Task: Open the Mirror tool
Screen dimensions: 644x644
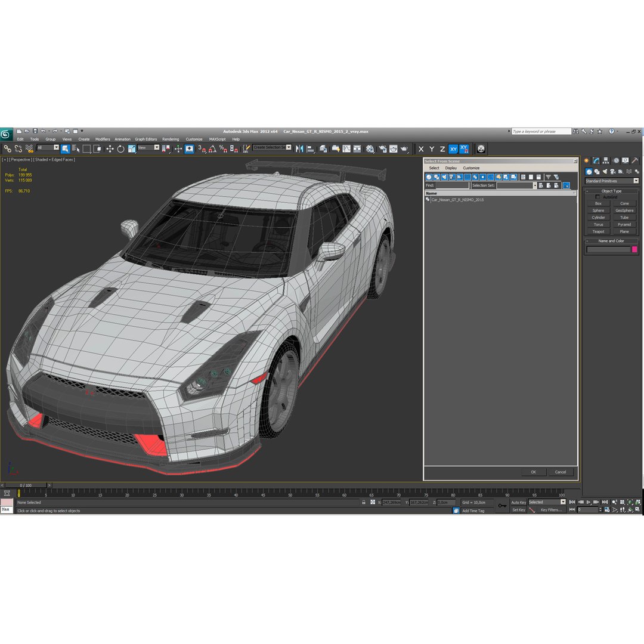Action: pyautogui.click(x=299, y=149)
